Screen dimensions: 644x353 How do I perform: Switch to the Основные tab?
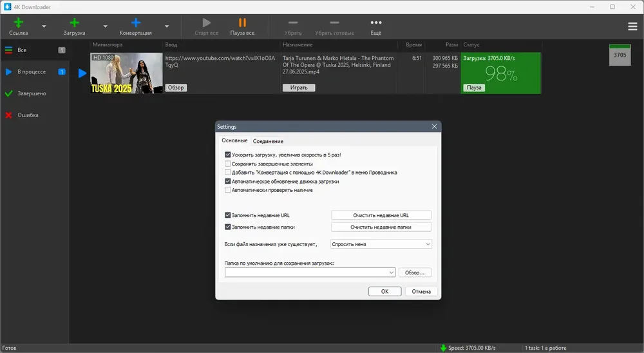pyautogui.click(x=234, y=140)
